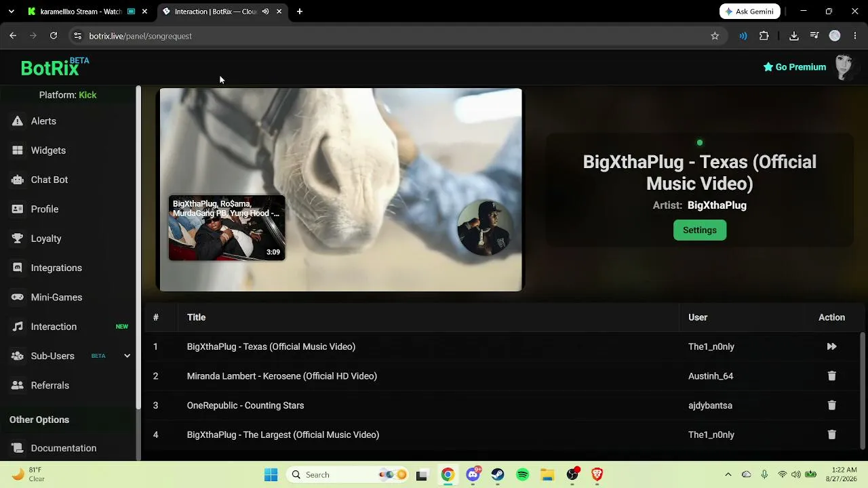Close the karamellixo Stream tab
This screenshot has height=488, width=868.
point(144,12)
